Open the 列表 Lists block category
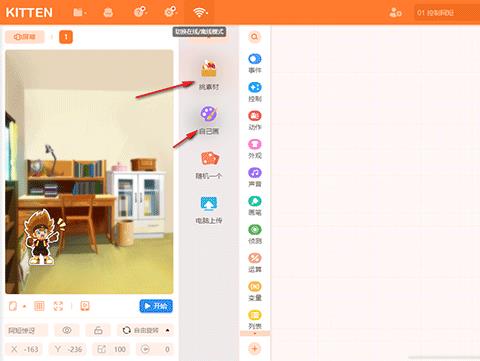 click(255, 319)
